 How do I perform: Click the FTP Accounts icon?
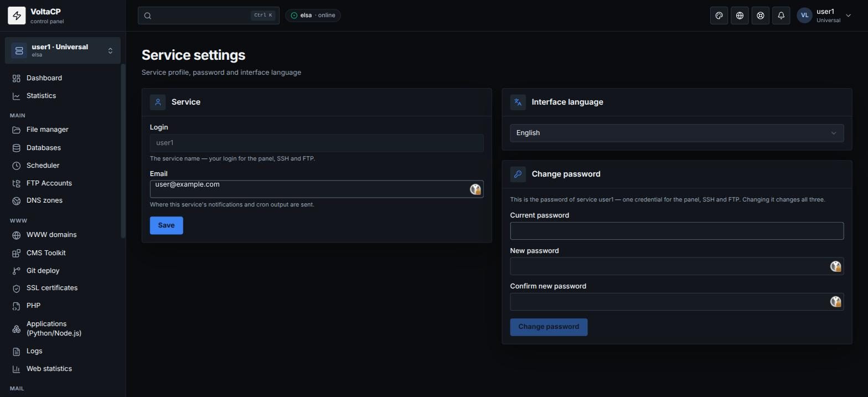pos(17,183)
